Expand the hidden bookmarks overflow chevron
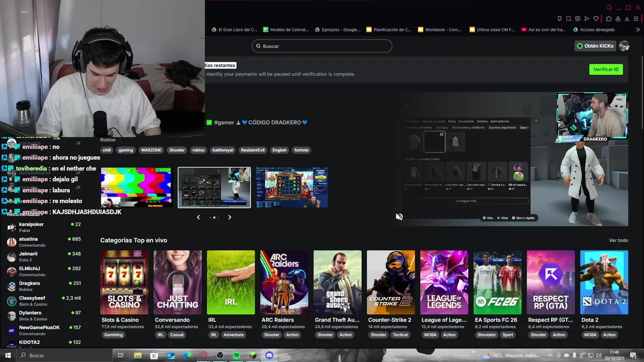Screen dimensions: 644x362 [x=638, y=30]
